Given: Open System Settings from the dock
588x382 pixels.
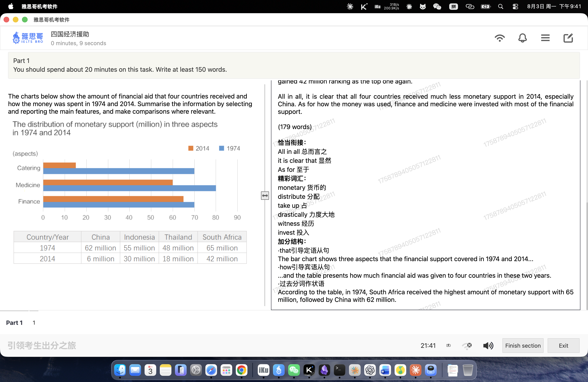Looking at the screenshot, I should [x=196, y=370].
